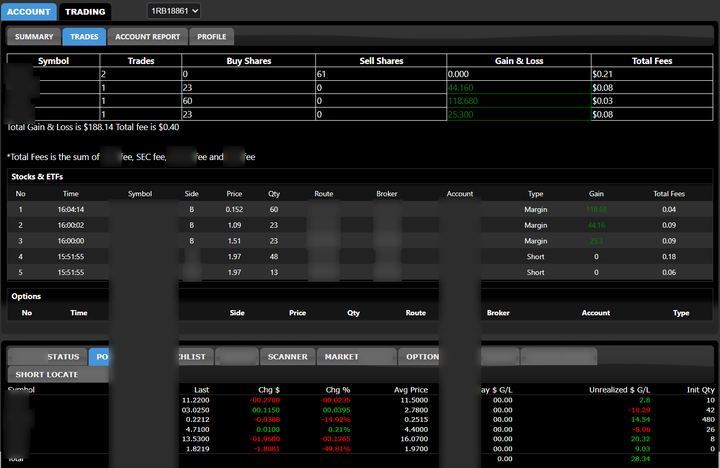Click total fees 0.18 in trade row 4
This screenshot has height=468, width=720.
[669, 257]
